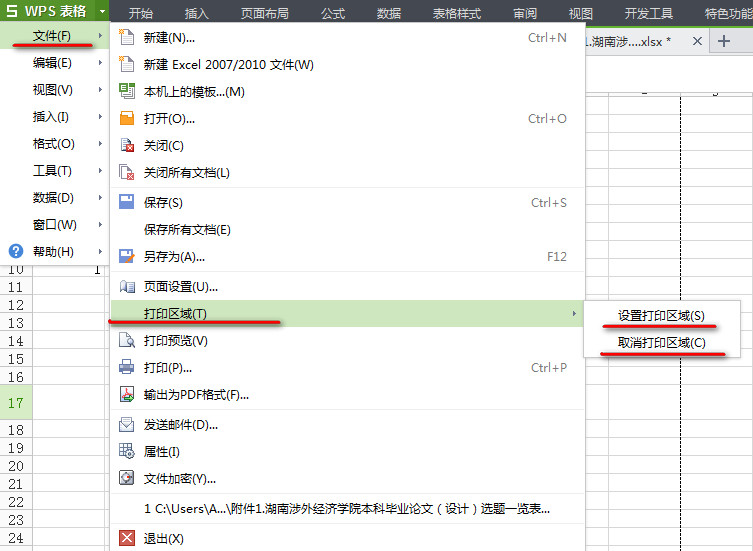Expand the WPS 表格 dropdown arrow

pyautogui.click(x=102, y=11)
